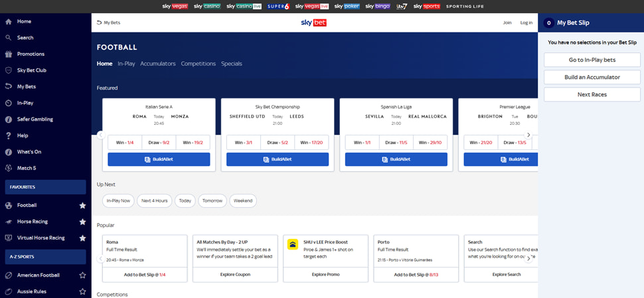The image size is (644, 298).
Task: Show next Featured matches with right arrow
Action: [528, 135]
